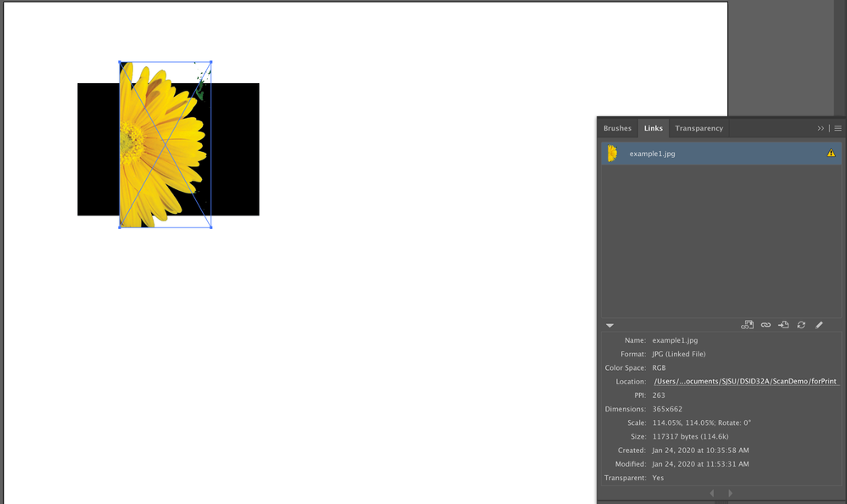This screenshot has width=847, height=504.
Task: Select the example1.jpg link row
Action: coord(721,154)
